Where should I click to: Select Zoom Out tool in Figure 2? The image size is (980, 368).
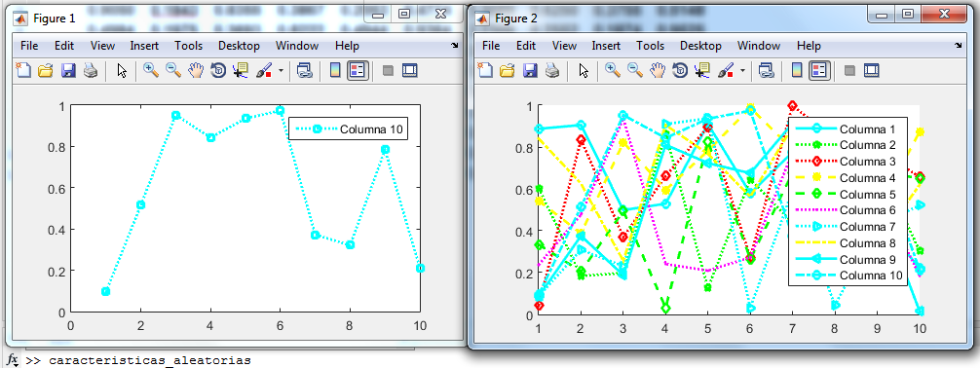point(635,71)
